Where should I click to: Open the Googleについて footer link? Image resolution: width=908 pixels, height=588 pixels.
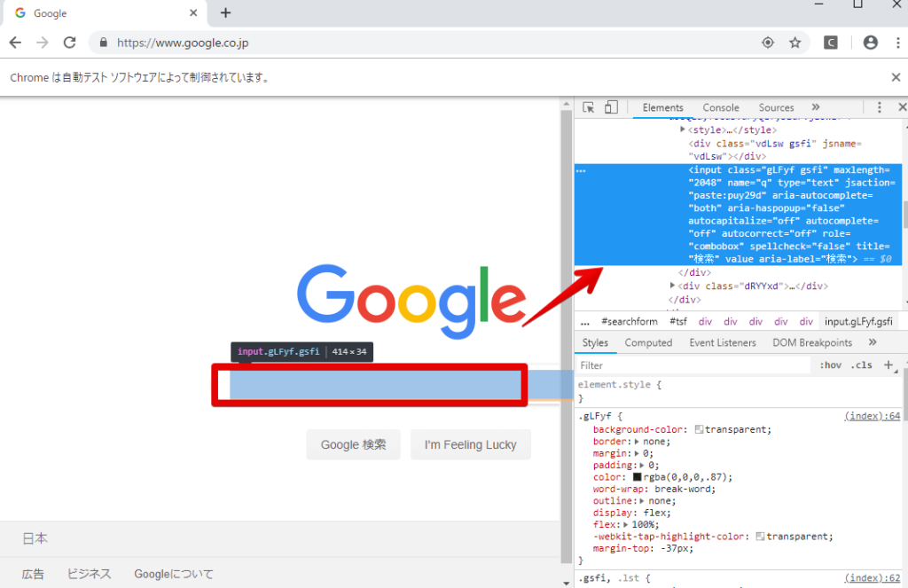tap(174, 574)
